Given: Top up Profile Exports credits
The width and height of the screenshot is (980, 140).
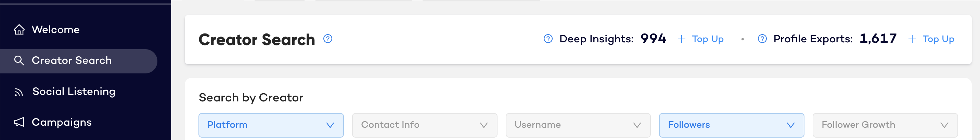Looking at the screenshot, I should [x=938, y=39].
